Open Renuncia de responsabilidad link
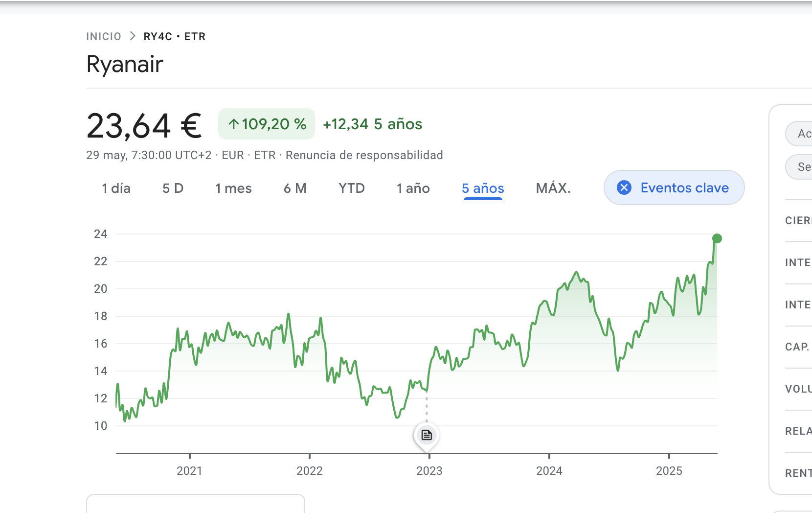 coord(364,155)
